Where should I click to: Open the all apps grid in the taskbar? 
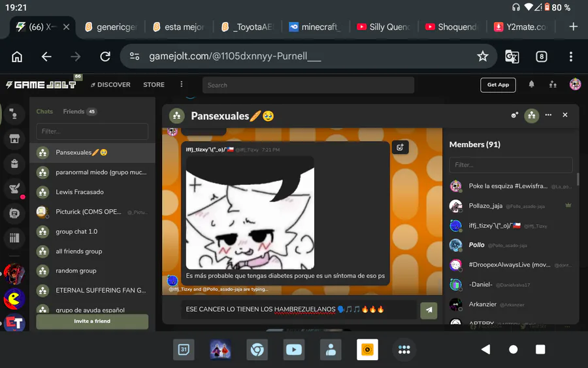pyautogui.click(x=404, y=350)
